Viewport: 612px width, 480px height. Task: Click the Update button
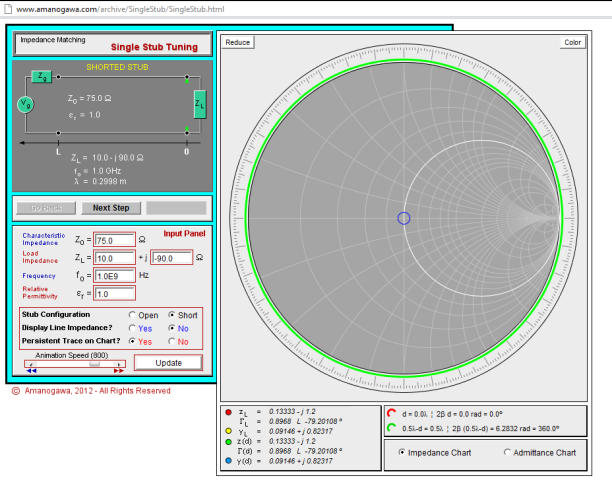[169, 363]
